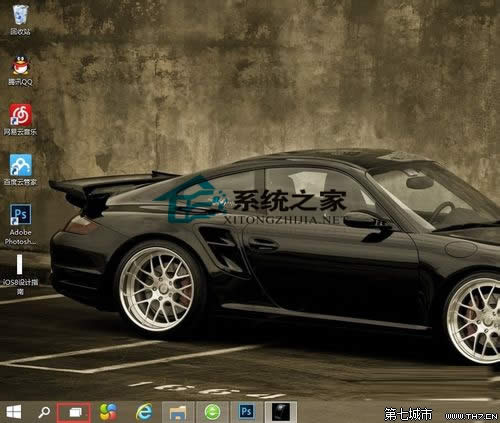Open the green circular browser taskbar icon
Viewport: 500px width, 423px height.
pyautogui.click(x=212, y=412)
